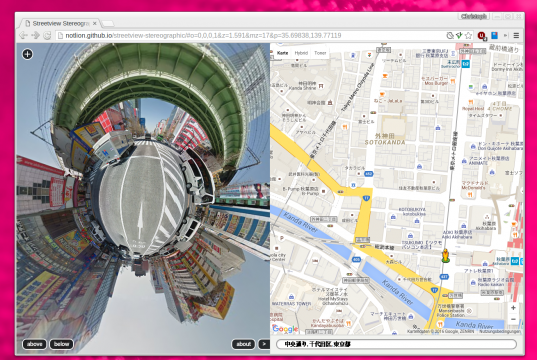This screenshot has height=360, width=537.
Task: Click the plus icon on the panorama
Action: [28, 54]
